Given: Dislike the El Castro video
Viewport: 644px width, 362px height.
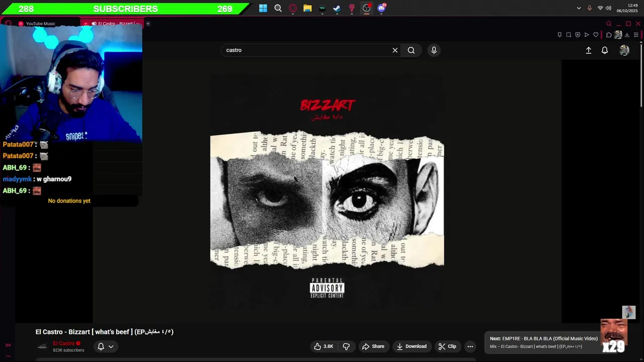Looking at the screenshot, I should pyautogui.click(x=346, y=346).
